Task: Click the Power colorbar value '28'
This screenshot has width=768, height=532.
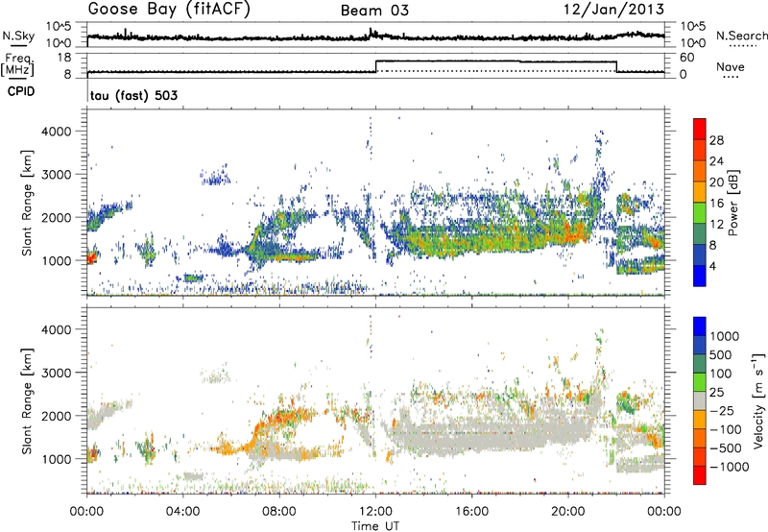Action: point(715,140)
